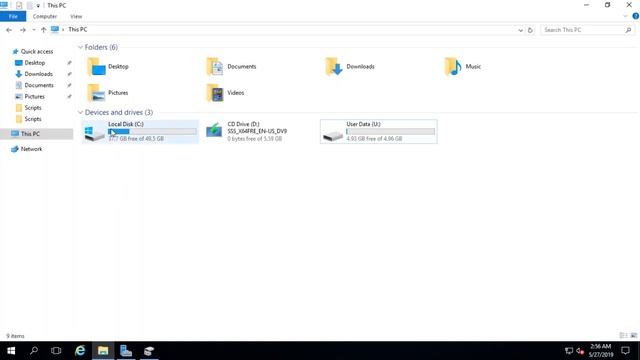Launch Internet Explorer from taskbar
640x360 pixels.
coord(80,351)
